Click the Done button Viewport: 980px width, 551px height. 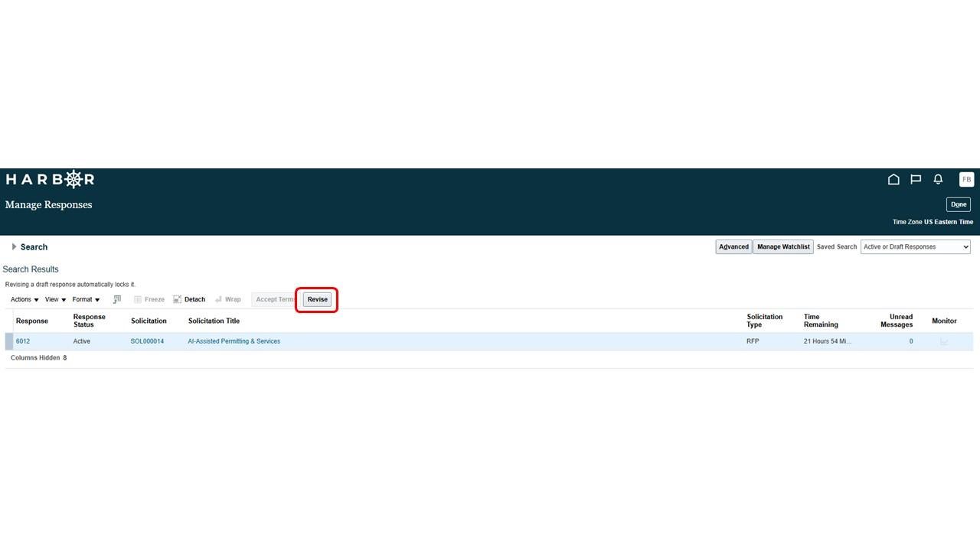(x=959, y=204)
